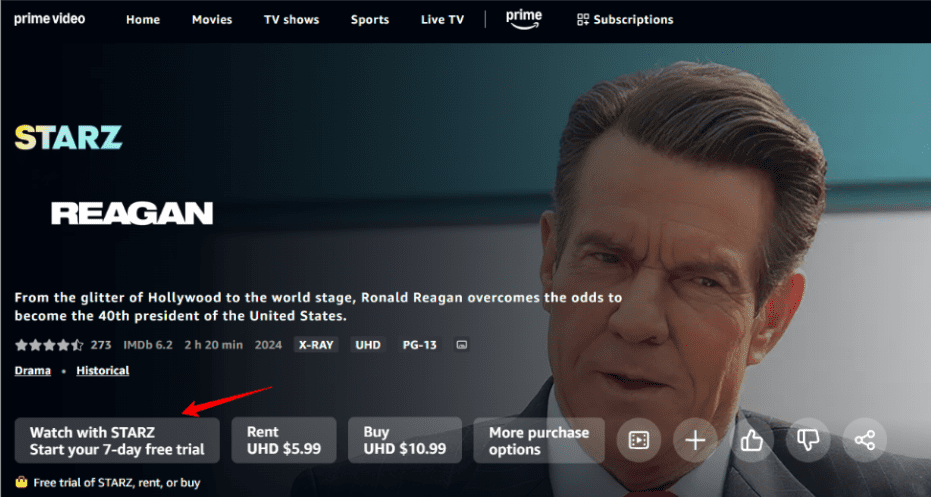Open the Movies section
This screenshot has height=497, width=931.
(x=212, y=20)
